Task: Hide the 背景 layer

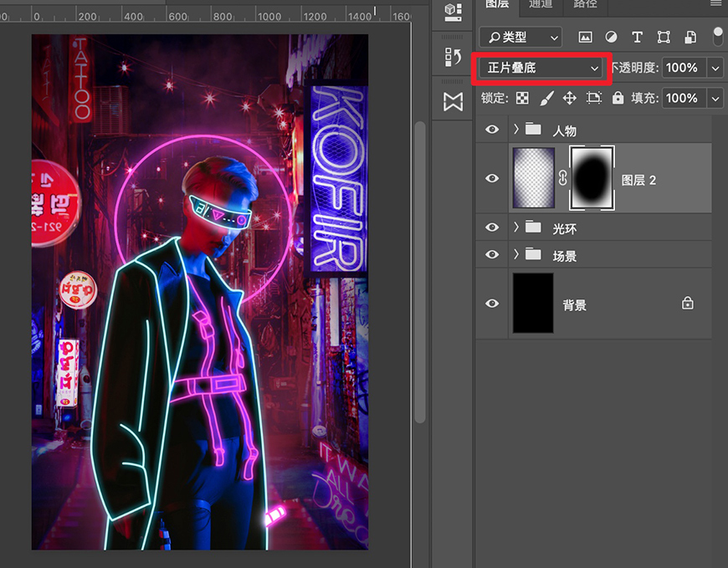Action: coord(492,304)
